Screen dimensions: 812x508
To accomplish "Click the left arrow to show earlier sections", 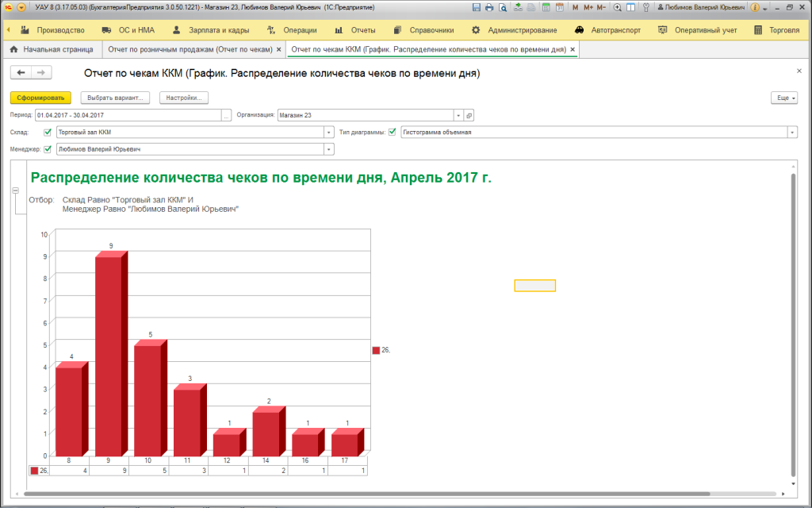I will click(x=8, y=30).
